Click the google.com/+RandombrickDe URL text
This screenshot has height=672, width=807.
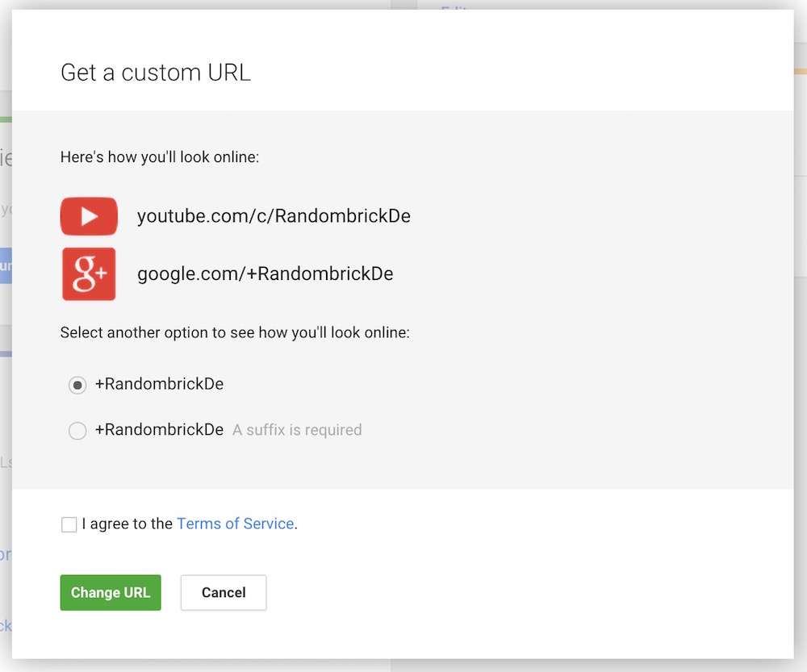coord(265,273)
